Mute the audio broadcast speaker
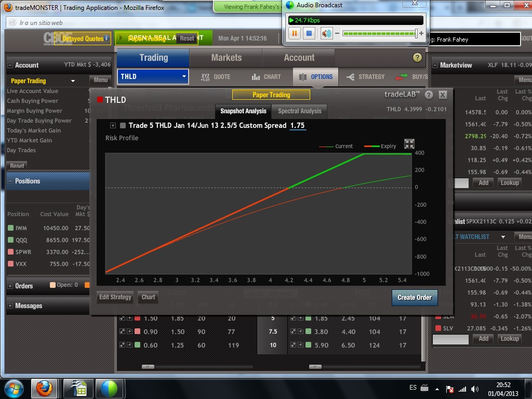This screenshot has height=399, width=532. (x=326, y=33)
